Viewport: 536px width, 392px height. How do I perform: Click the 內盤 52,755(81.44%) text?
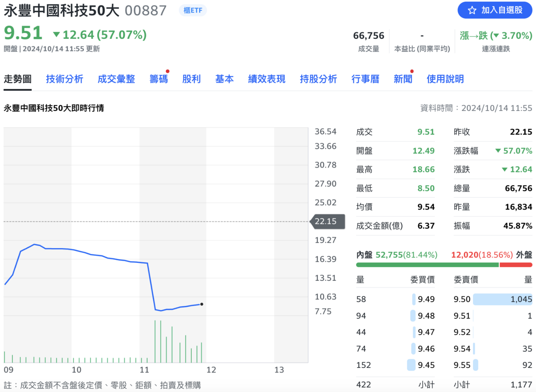click(397, 255)
